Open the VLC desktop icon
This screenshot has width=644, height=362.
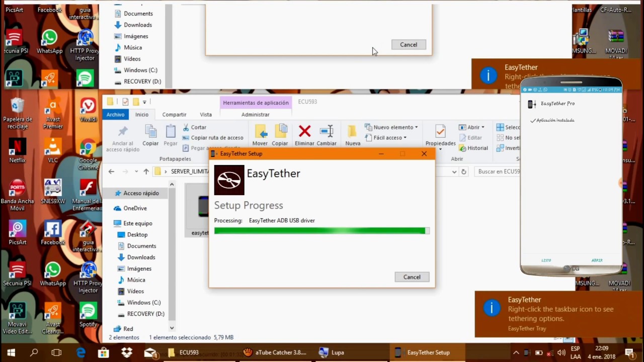53,151
